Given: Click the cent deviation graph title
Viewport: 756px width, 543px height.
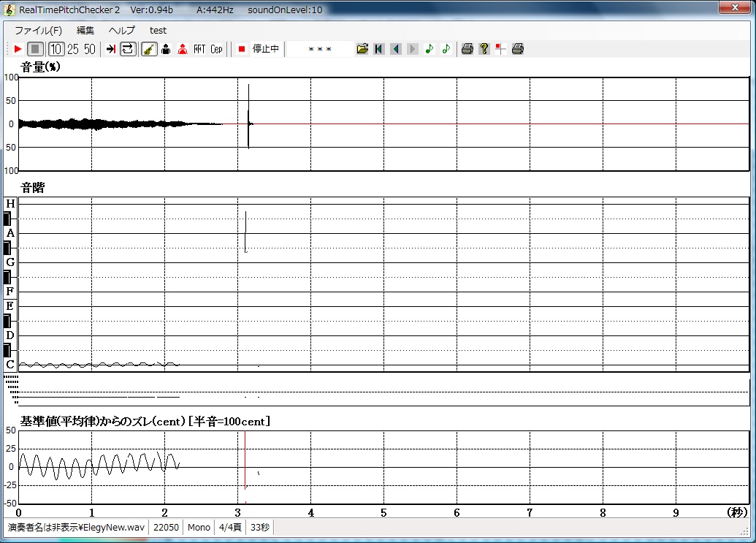Looking at the screenshot, I should [145, 422].
